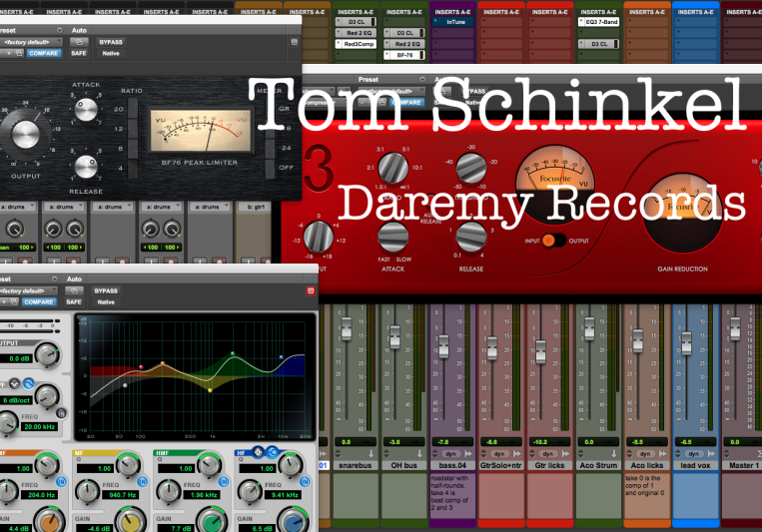The image size is (762, 532).
Task: Click the BF76 copy settings icon beside COMPARE
Action: tap(19, 53)
